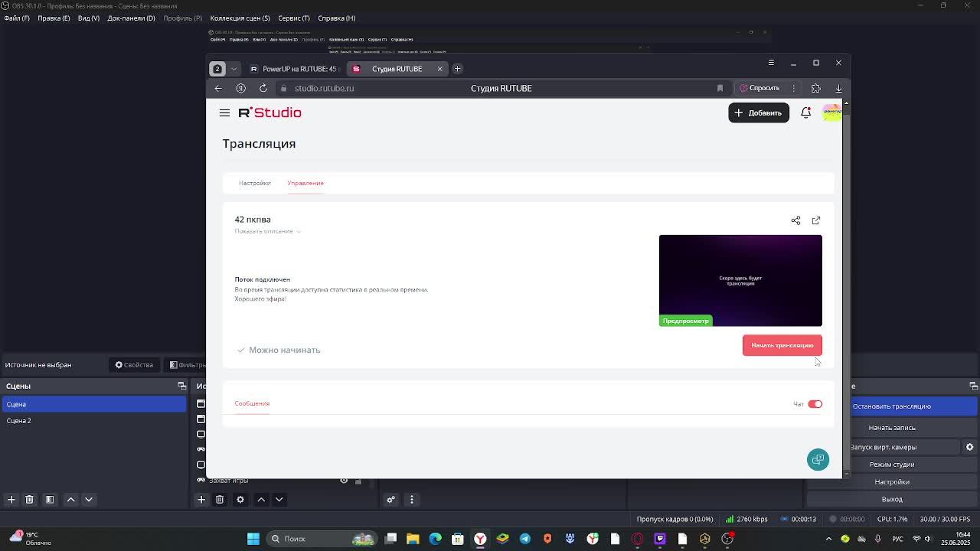Open the R Studio hamburger menu

coord(224,112)
